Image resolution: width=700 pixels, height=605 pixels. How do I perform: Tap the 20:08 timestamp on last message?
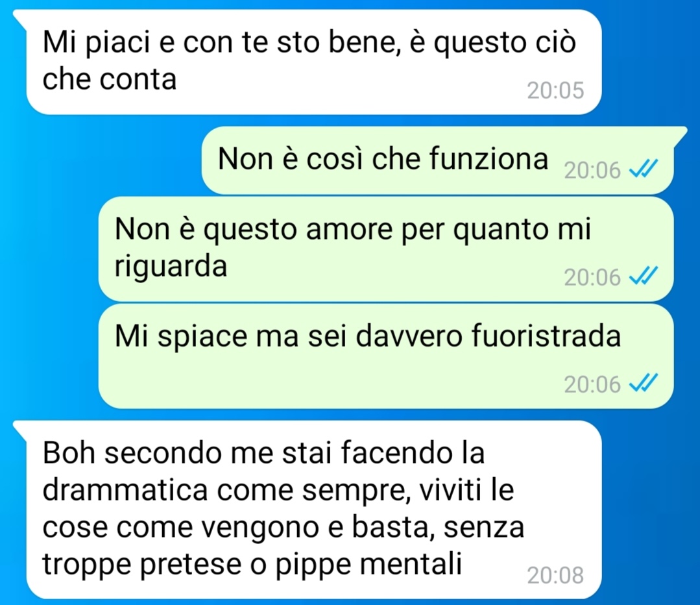click(x=555, y=575)
